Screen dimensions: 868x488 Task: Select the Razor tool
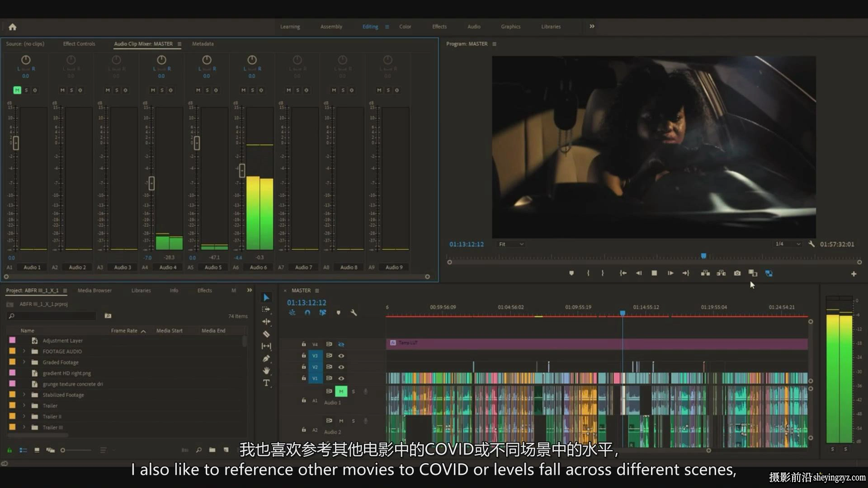[x=266, y=334]
